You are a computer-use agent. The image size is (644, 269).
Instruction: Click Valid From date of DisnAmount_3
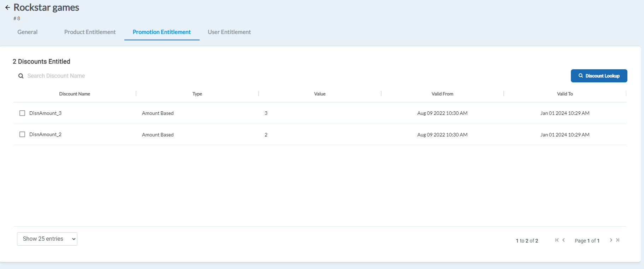442,113
